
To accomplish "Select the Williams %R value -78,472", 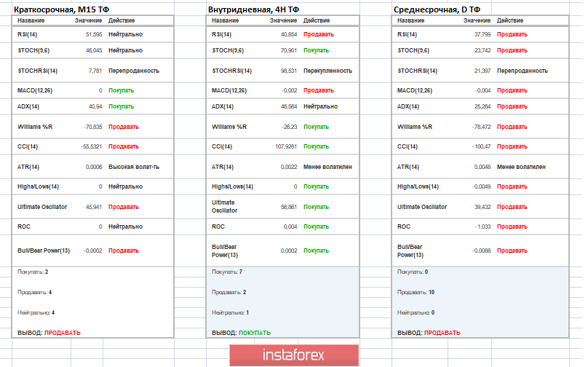I will coord(482,127).
